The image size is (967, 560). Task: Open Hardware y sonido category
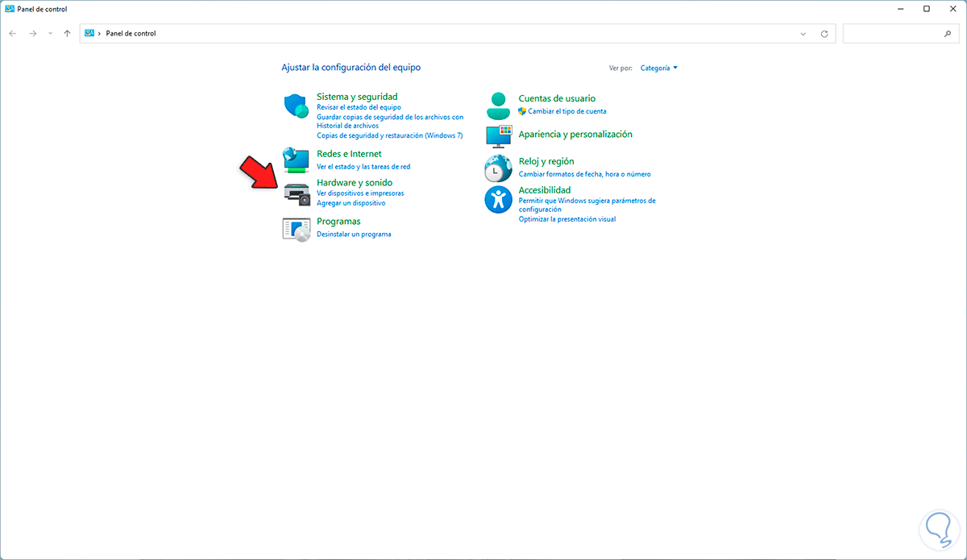(x=355, y=183)
